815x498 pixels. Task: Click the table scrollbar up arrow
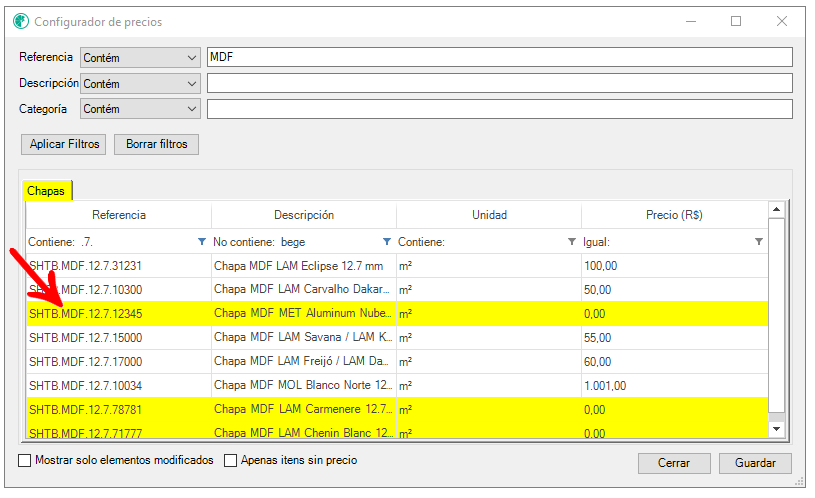(776, 210)
